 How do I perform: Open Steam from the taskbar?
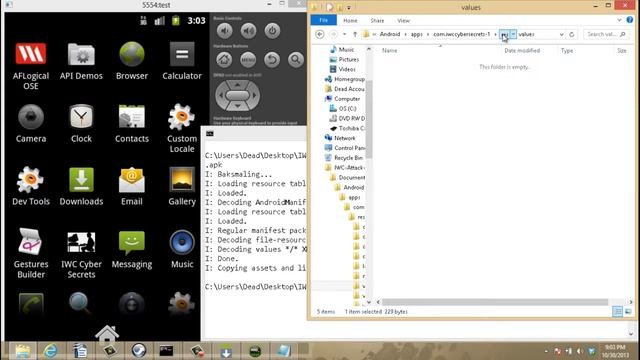[x=139, y=351]
